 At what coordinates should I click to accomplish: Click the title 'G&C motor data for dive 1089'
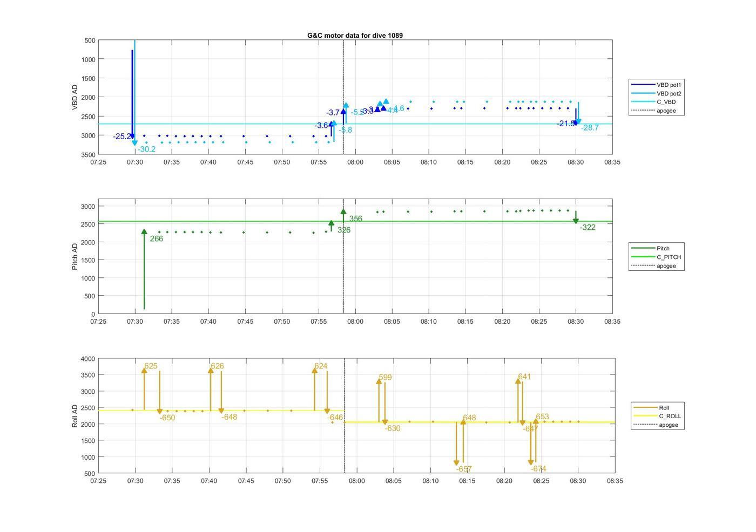point(355,35)
